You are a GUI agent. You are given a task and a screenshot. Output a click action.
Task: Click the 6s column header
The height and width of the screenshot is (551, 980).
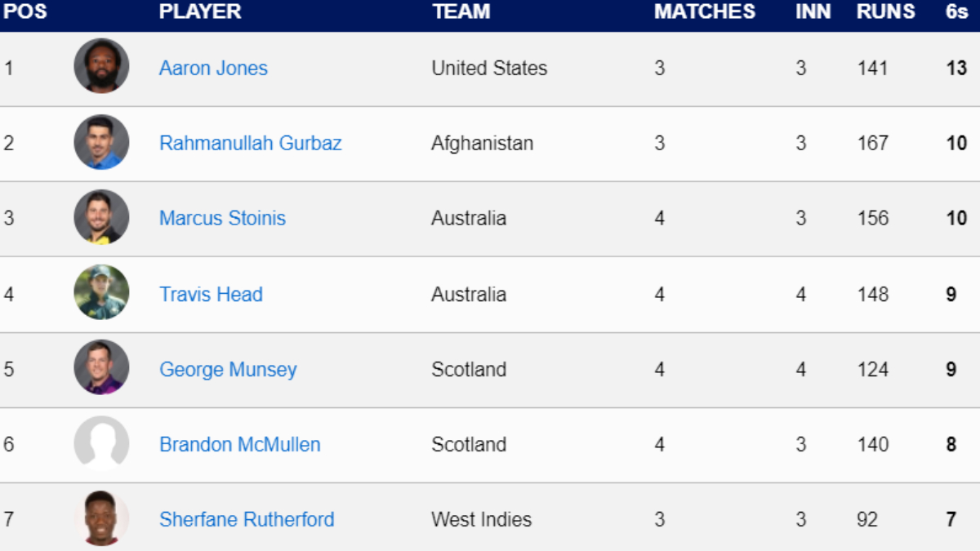952,12
